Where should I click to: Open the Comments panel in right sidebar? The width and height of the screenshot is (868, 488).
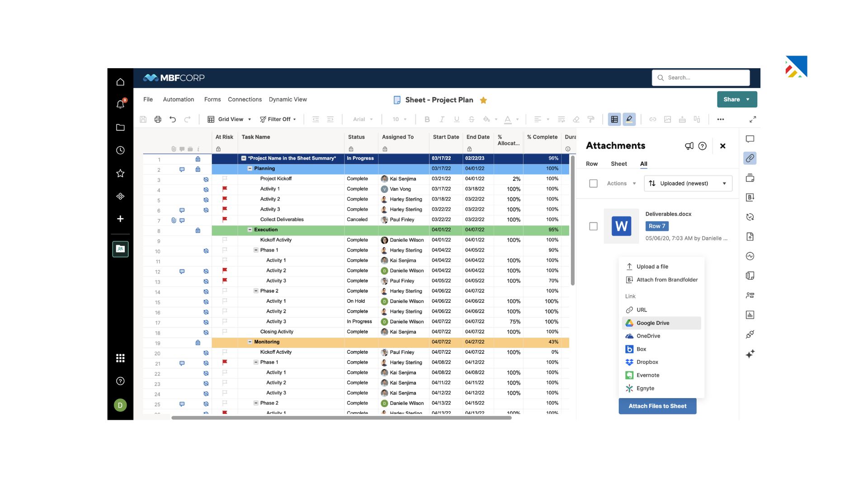click(750, 139)
